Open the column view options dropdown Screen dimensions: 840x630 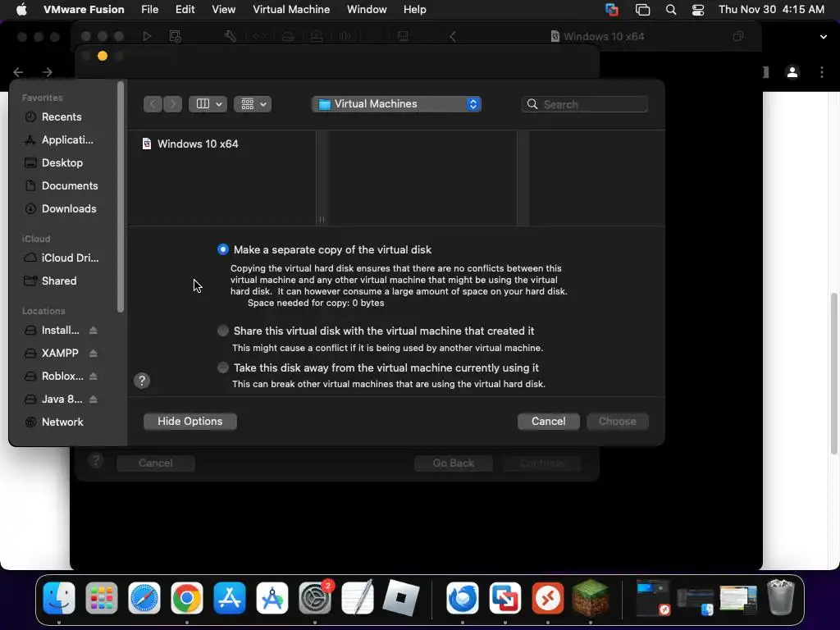coord(208,104)
